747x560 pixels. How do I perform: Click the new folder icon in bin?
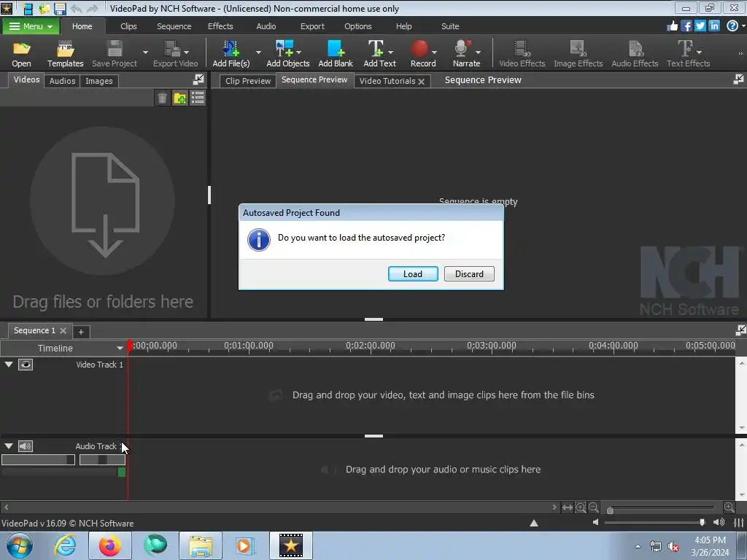180,98
